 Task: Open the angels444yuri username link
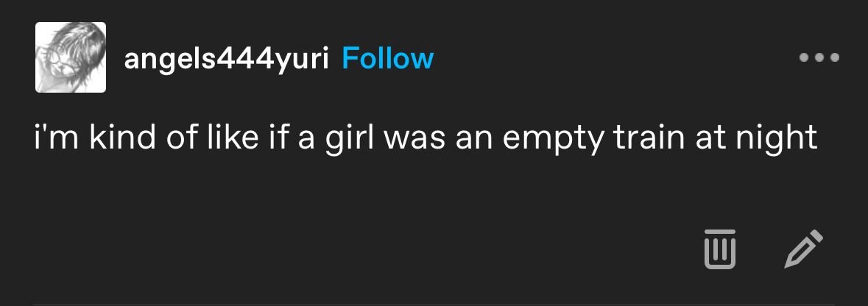point(226,58)
